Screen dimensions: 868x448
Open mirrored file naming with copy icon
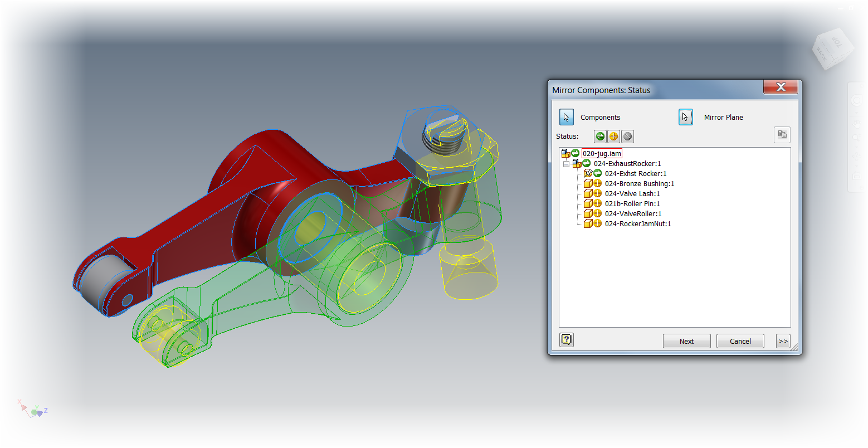[782, 134]
